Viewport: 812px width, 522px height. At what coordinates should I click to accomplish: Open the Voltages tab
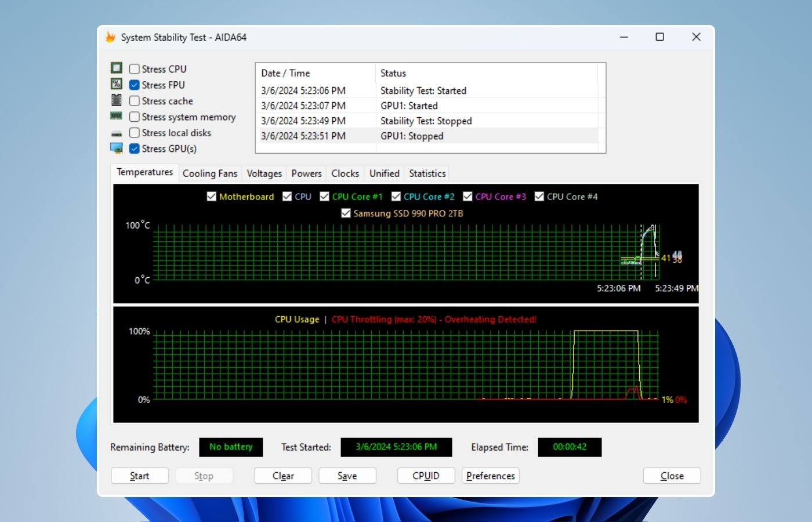point(264,173)
